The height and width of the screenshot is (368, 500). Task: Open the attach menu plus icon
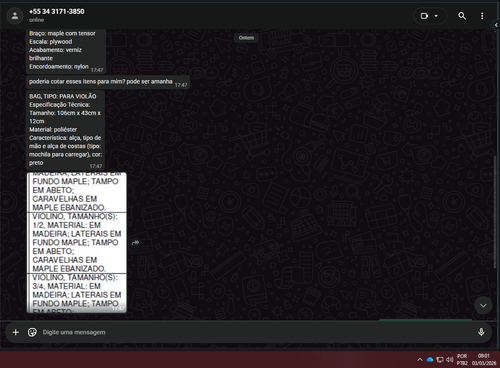tap(16, 332)
